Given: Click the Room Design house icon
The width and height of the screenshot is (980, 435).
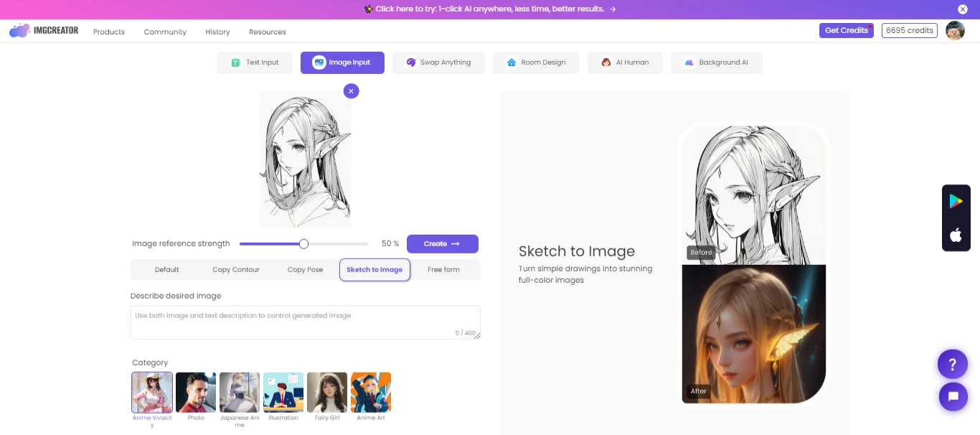Looking at the screenshot, I should pos(512,62).
